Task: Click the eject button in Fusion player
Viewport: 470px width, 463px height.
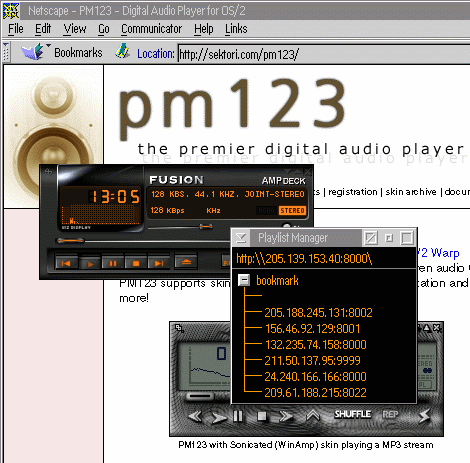Action: click(186, 262)
